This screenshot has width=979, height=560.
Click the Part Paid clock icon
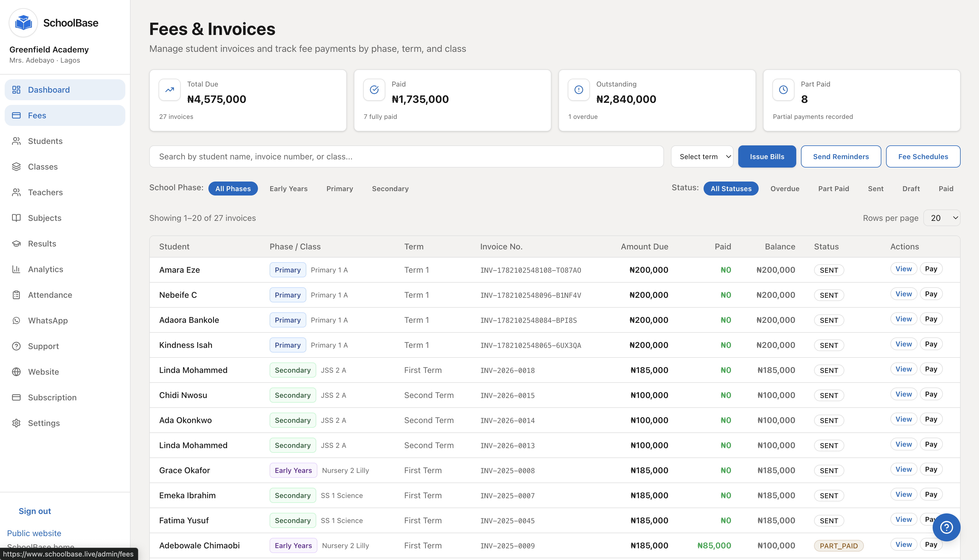click(784, 90)
